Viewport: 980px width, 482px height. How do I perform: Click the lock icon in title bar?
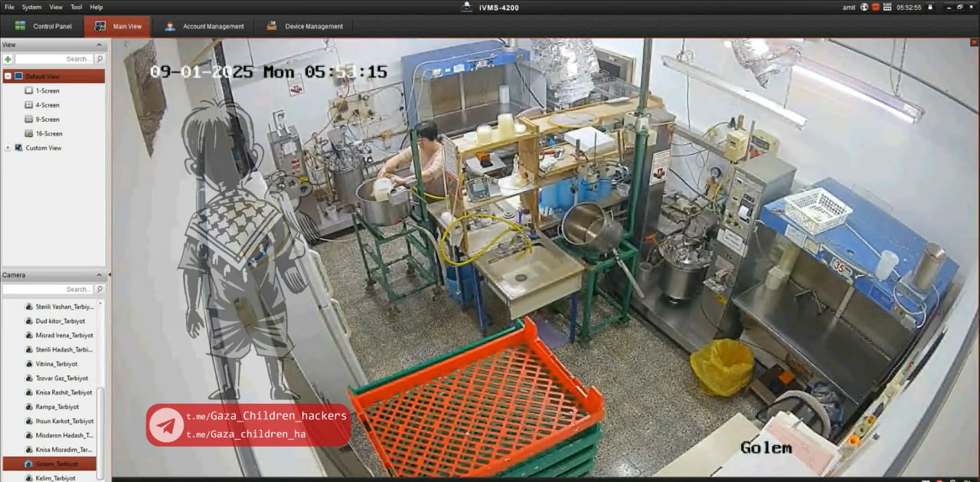[x=930, y=7]
